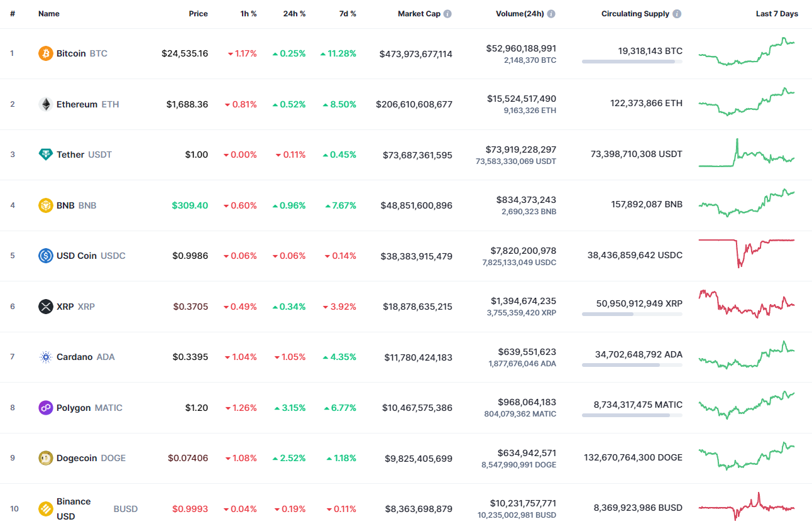The height and width of the screenshot is (529, 812).
Task: Open the Bitcoin coin name link
Action: coord(71,53)
